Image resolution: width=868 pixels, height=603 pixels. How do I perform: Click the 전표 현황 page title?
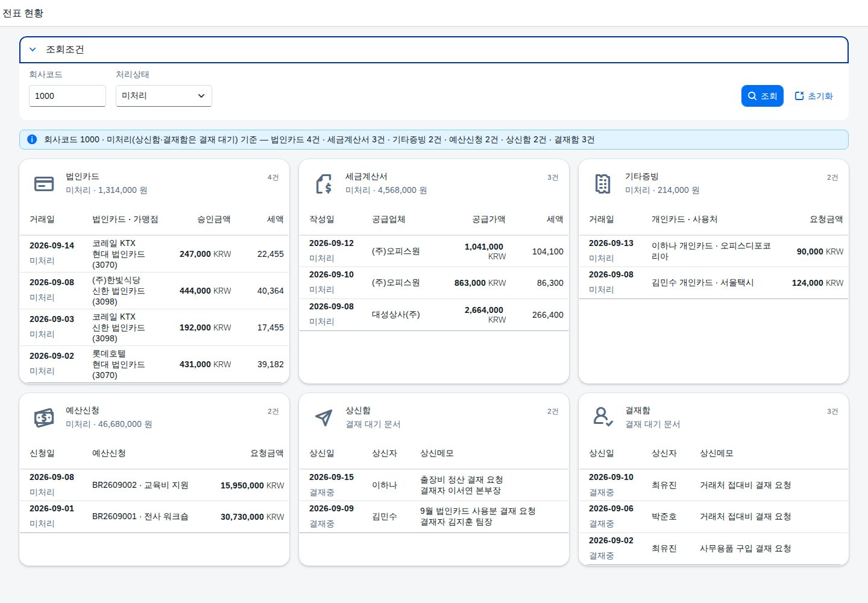point(23,13)
